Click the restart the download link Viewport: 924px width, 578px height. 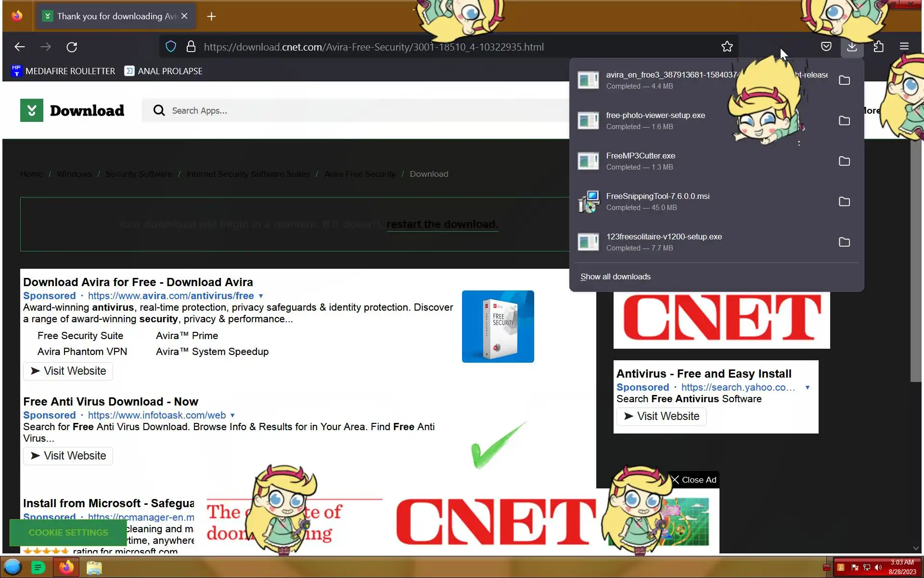tap(442, 224)
